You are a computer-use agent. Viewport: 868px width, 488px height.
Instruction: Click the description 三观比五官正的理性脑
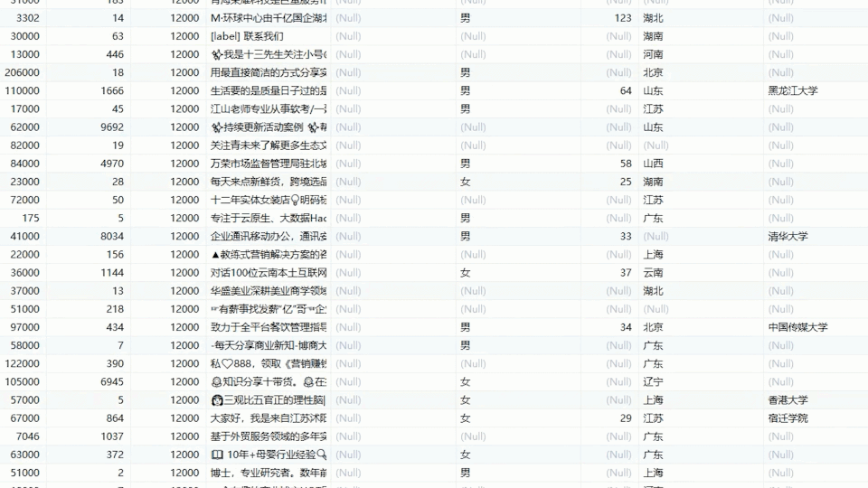[269, 400]
